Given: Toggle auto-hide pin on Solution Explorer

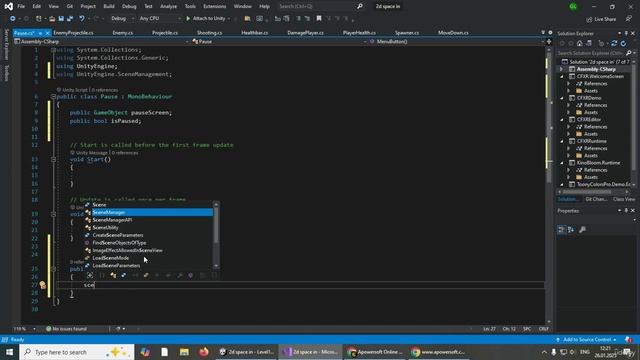Looking at the screenshot, I should click(626, 33).
